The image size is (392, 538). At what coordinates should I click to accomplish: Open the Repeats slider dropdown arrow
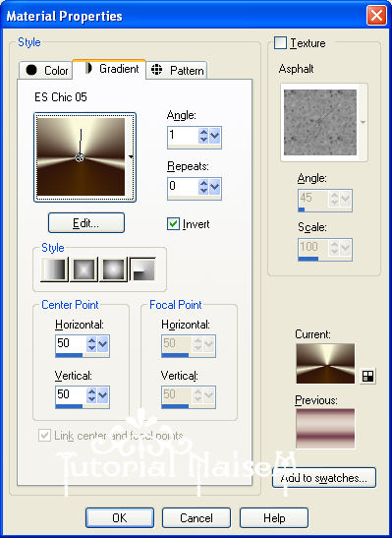[215, 187]
